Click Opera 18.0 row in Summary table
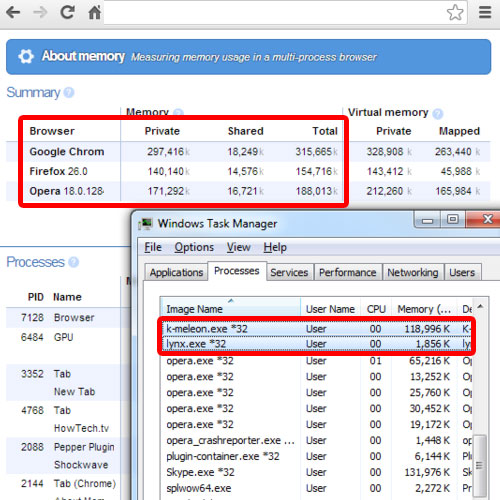 (x=248, y=191)
